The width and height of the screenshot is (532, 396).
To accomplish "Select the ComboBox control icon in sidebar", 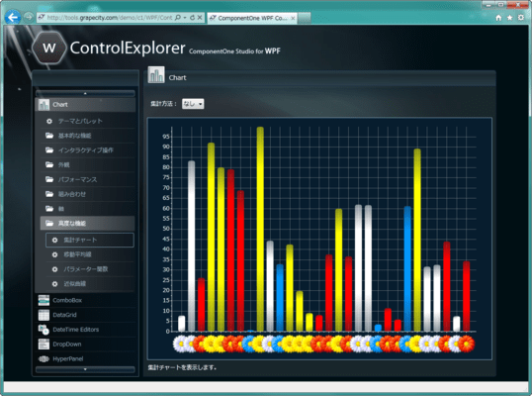I will 44,300.
